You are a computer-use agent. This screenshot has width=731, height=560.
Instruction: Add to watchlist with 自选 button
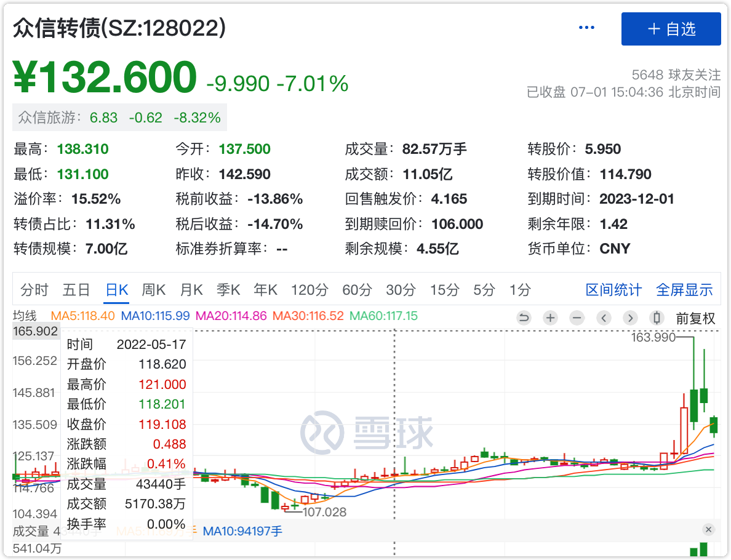(671, 29)
